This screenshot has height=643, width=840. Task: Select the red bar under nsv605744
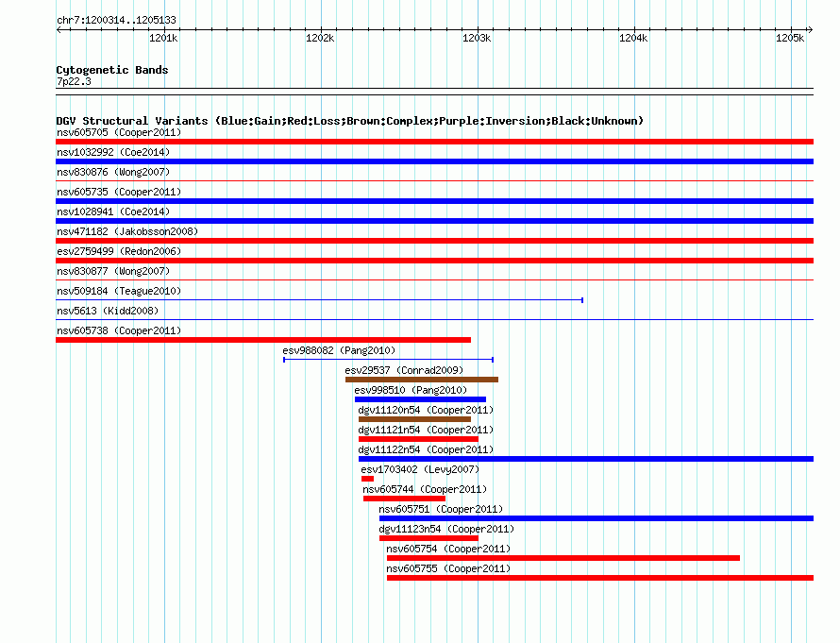point(405,499)
